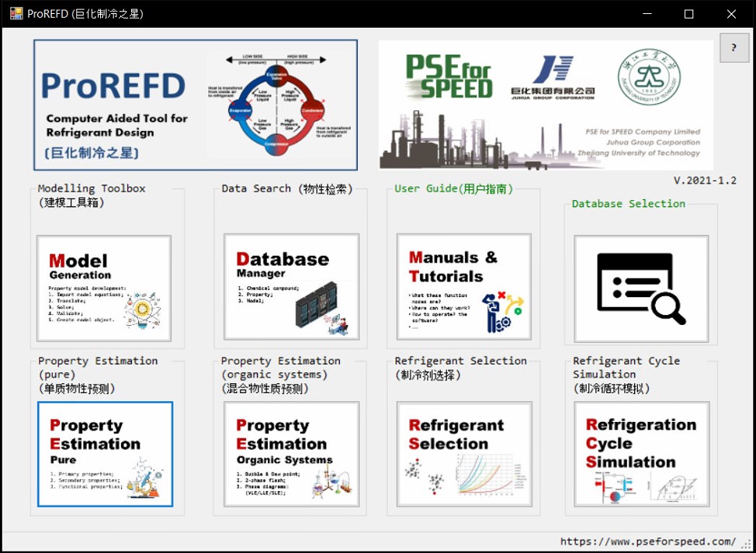Launch the Refrigerant Selection tile
This screenshot has height=553, width=756.
pos(465,454)
